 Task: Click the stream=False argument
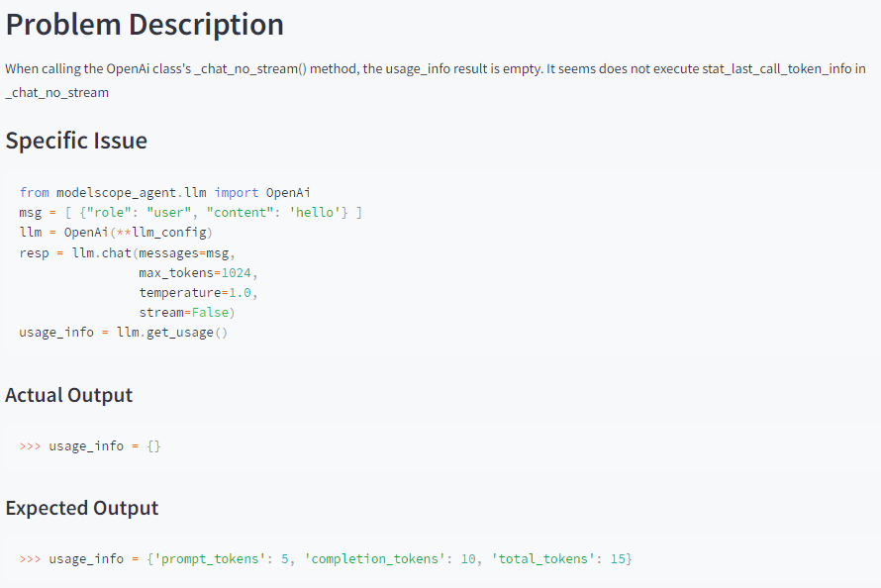click(186, 313)
